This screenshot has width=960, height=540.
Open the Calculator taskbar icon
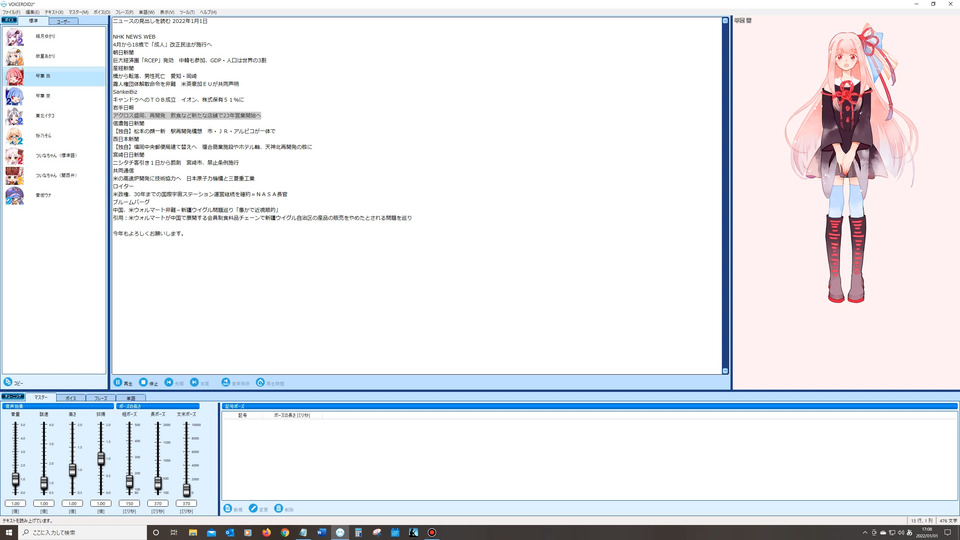click(358, 533)
